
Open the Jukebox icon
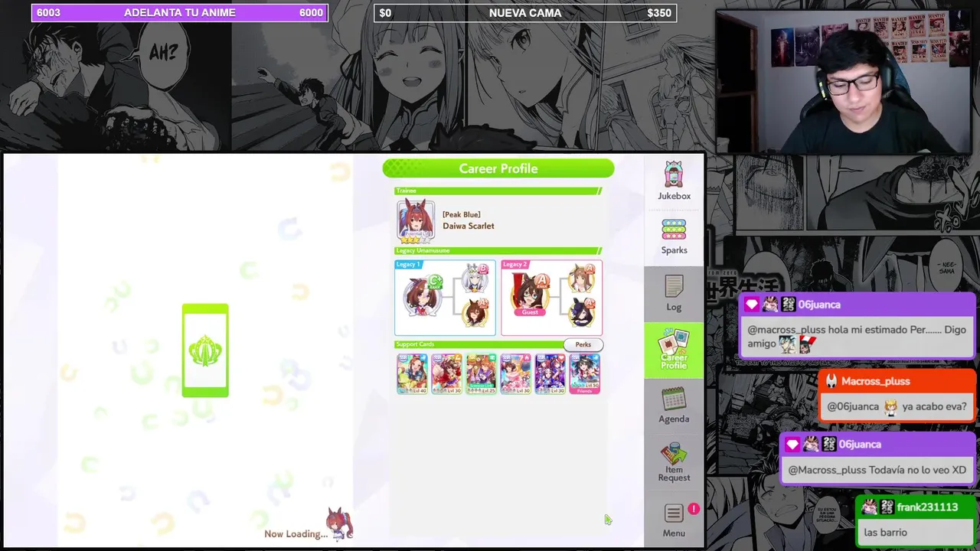[x=674, y=181]
